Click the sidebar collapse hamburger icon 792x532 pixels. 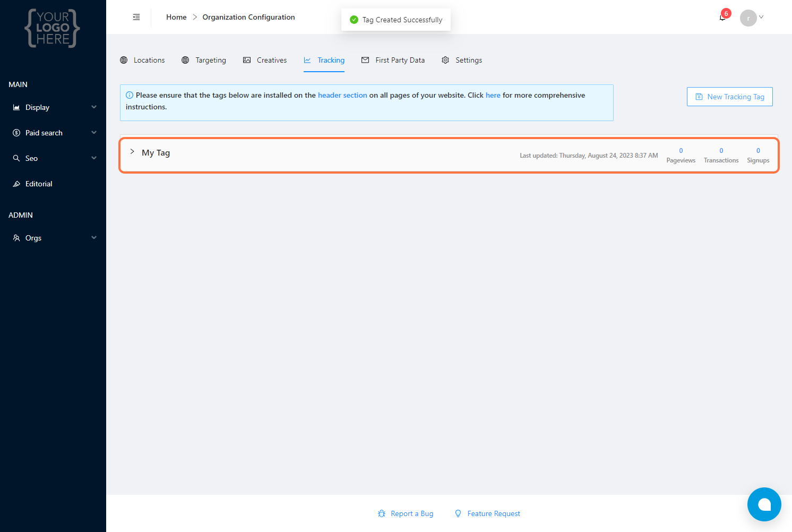(x=136, y=17)
